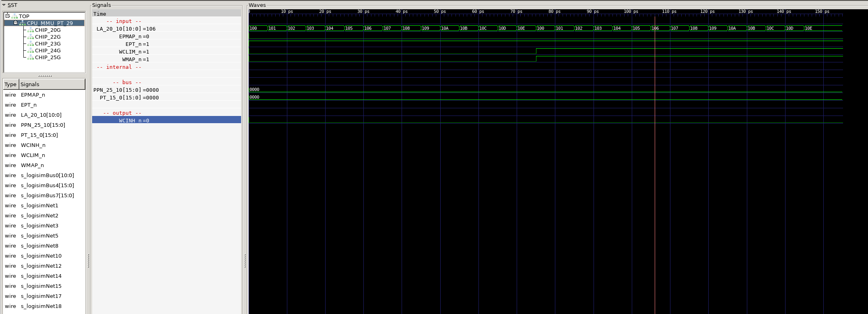Select WMAP_n wire in the signal list
Image resolution: width=868 pixels, height=314 pixels.
(x=44, y=165)
